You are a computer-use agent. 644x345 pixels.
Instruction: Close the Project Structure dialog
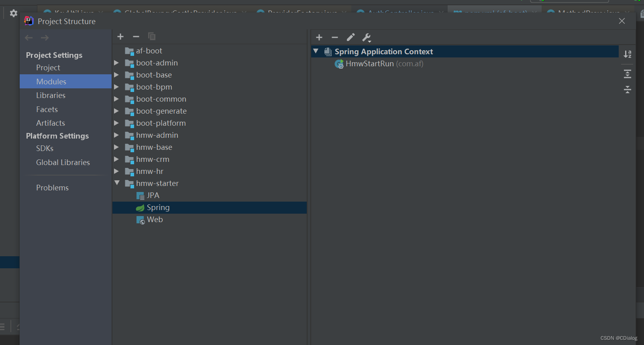(x=622, y=21)
